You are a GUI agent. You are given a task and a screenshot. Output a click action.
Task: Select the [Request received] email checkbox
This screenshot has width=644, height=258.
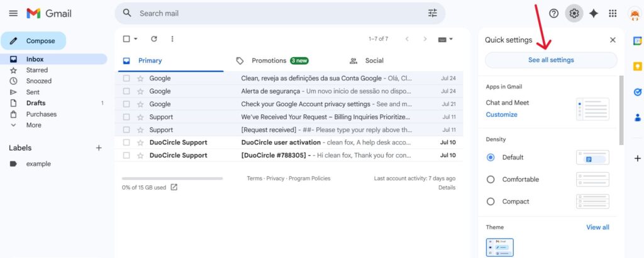coord(126,129)
